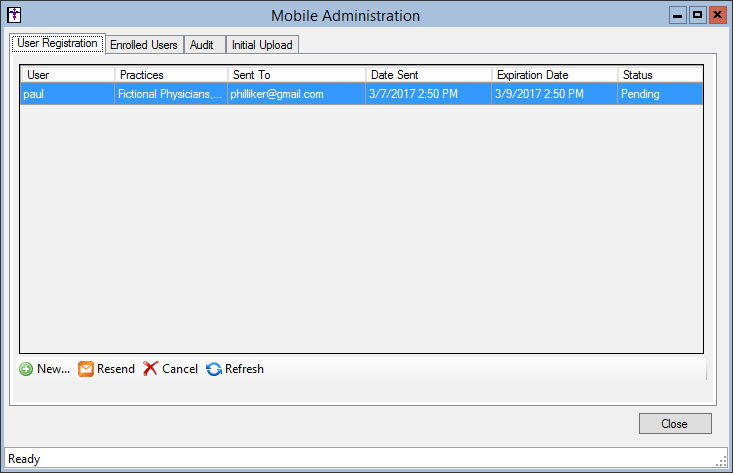
Task: Click the application icon in the title bar
Action: coord(14,15)
